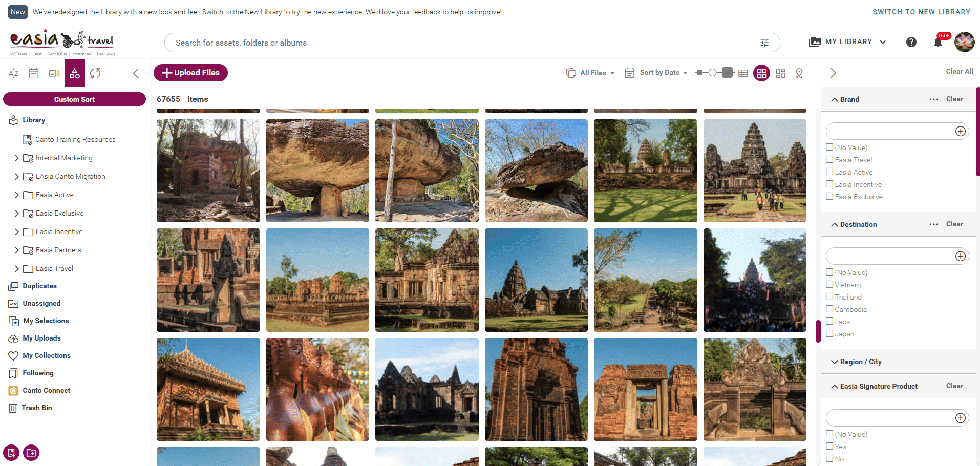Select the file size sort icon
The height and width of the screenshot is (466, 980).
pyautogui.click(x=54, y=73)
